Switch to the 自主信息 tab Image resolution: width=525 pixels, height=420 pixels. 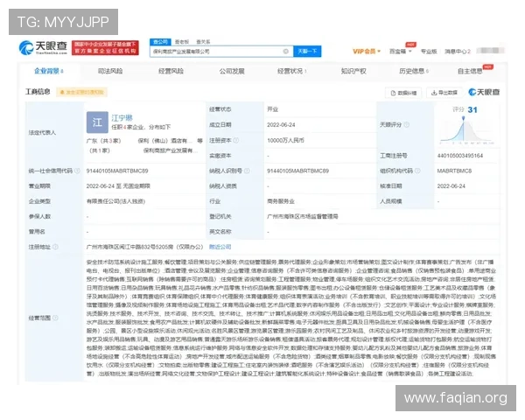point(470,71)
